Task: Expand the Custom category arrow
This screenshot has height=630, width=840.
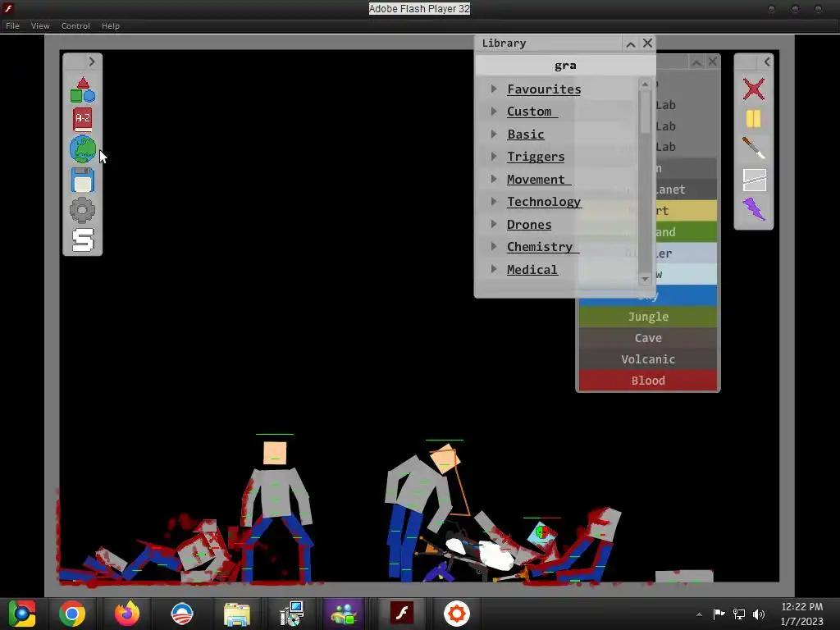Action: point(493,112)
